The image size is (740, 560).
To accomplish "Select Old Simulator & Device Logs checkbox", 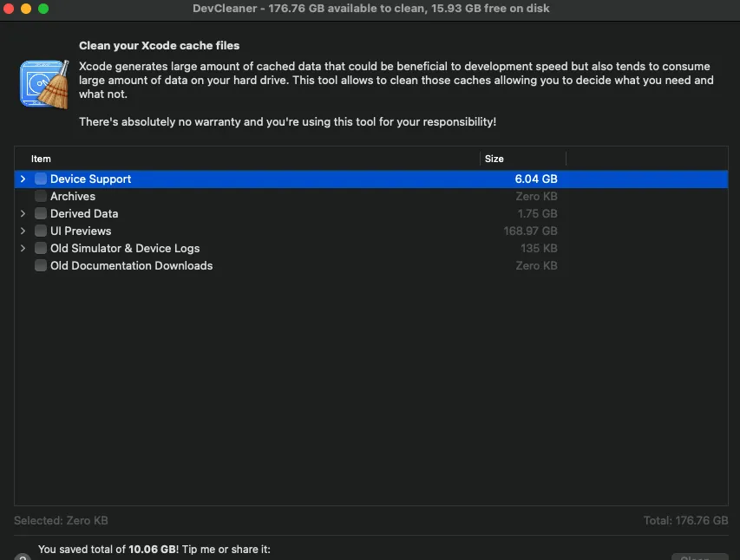I will click(x=41, y=248).
